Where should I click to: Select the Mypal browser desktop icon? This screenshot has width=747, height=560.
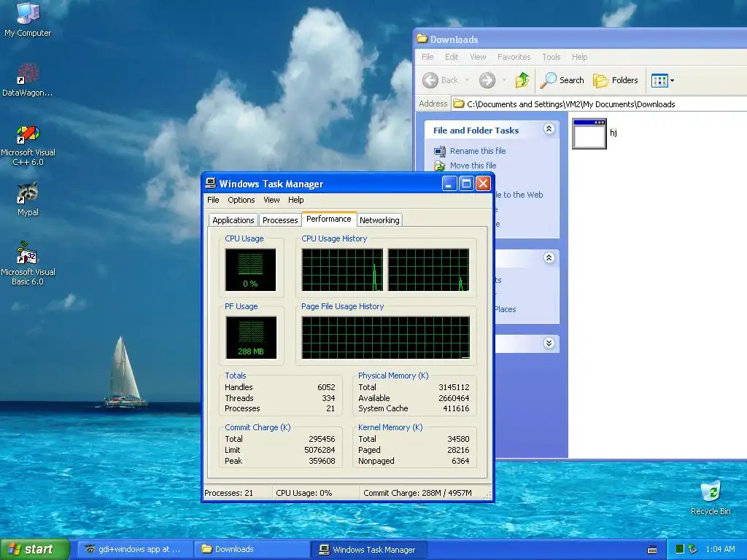point(28,199)
